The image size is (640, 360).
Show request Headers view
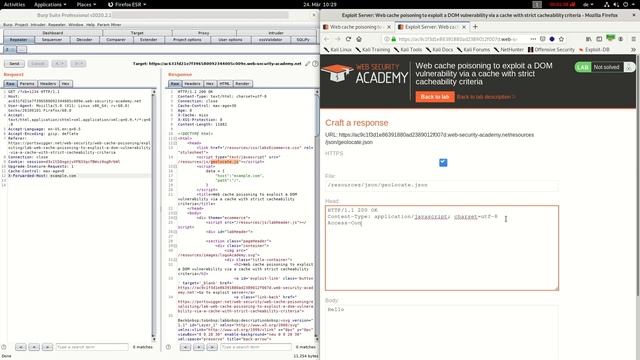pos(48,84)
